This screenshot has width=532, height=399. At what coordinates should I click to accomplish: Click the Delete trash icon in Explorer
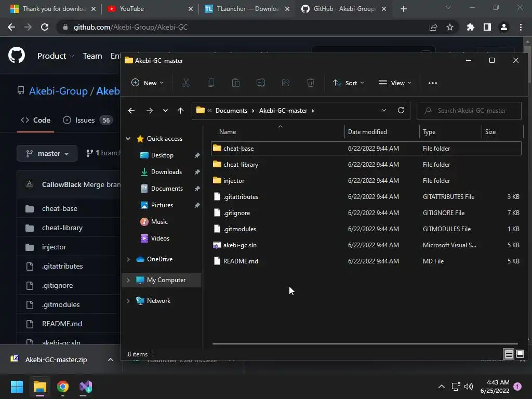point(311,83)
